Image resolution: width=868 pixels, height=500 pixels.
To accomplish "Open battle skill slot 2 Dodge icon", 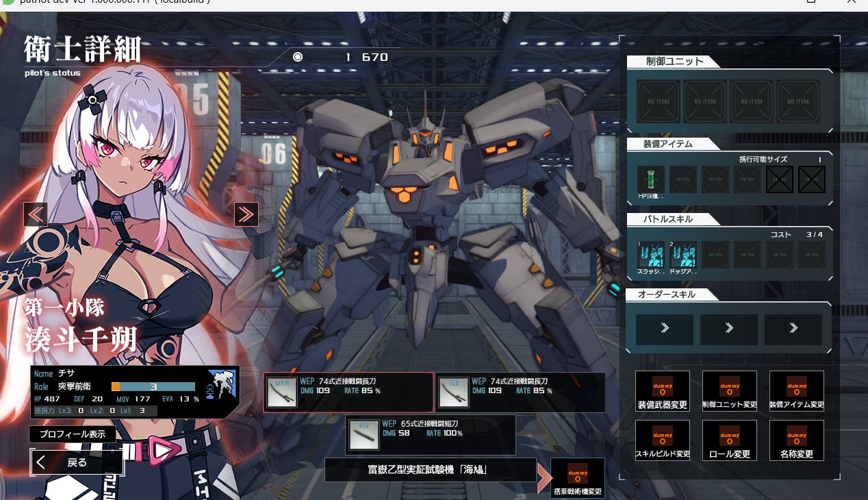I will [683, 254].
